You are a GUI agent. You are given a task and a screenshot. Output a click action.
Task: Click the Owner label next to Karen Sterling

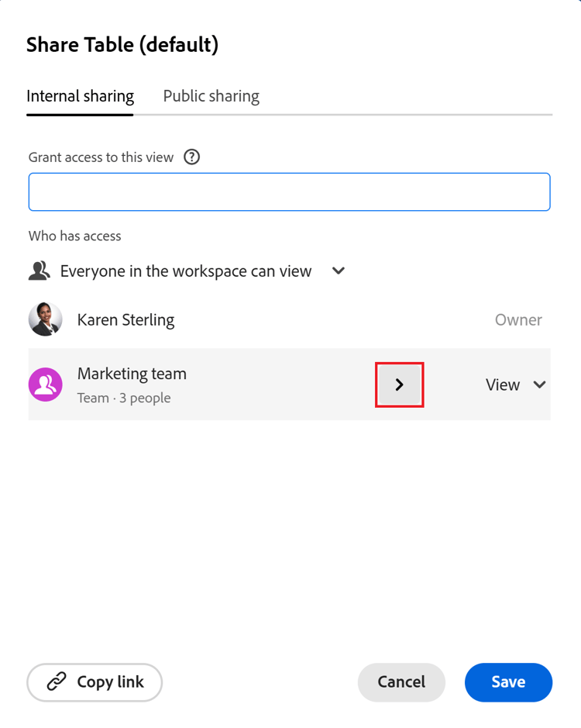(x=518, y=319)
